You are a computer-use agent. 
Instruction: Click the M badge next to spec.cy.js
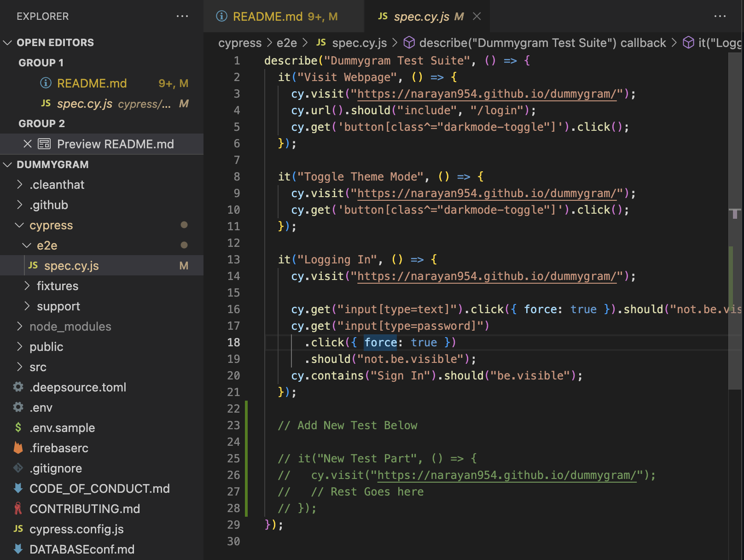[x=184, y=266]
